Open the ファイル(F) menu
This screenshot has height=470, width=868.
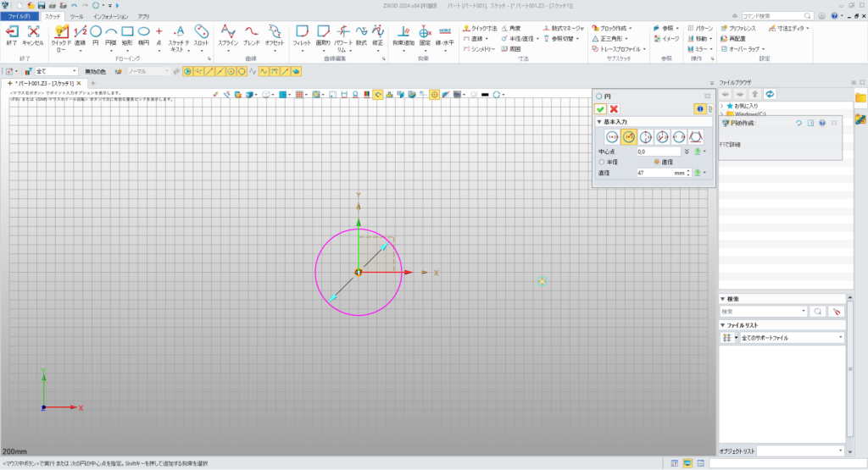[x=19, y=16]
